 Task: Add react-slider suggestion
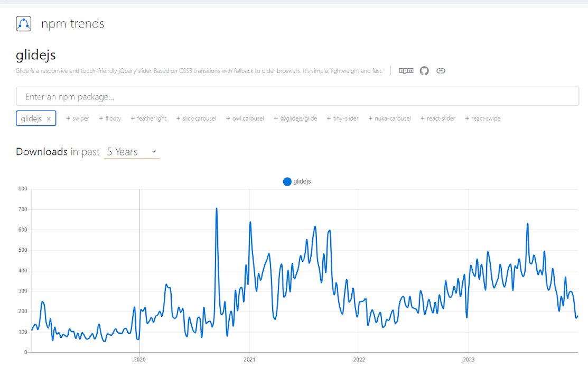(x=438, y=118)
